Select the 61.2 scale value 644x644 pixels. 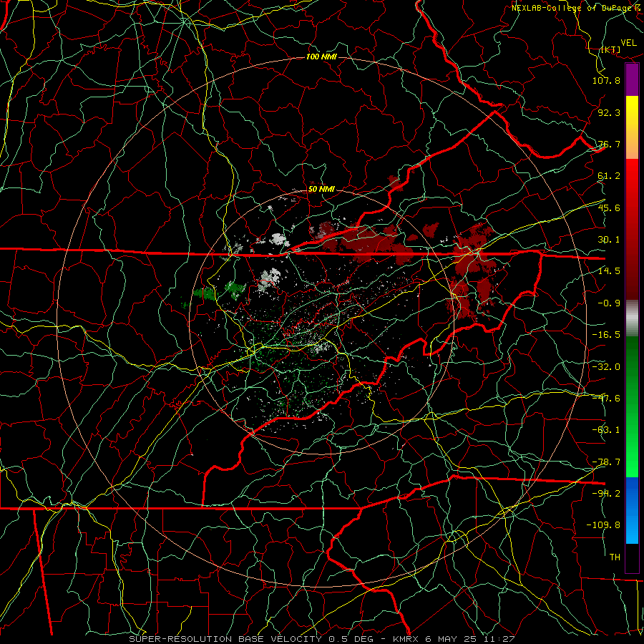609,176
